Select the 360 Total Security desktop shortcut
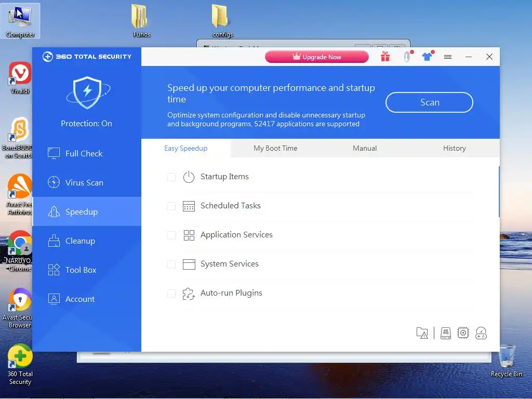Screen dimensions: 532x399 click(x=20, y=365)
